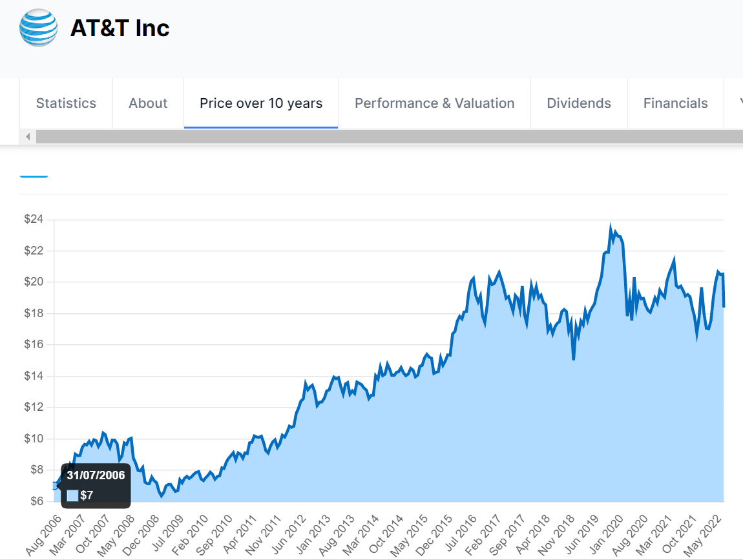This screenshot has height=560, width=743.
Task: Click the $7 tooltip value
Action: pyautogui.click(x=87, y=495)
